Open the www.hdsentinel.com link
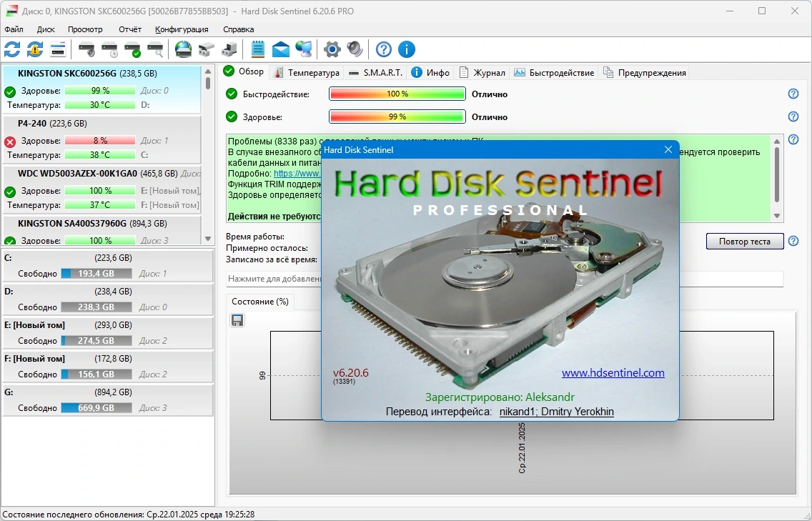Image resolution: width=812 pixels, height=521 pixels. coord(613,373)
